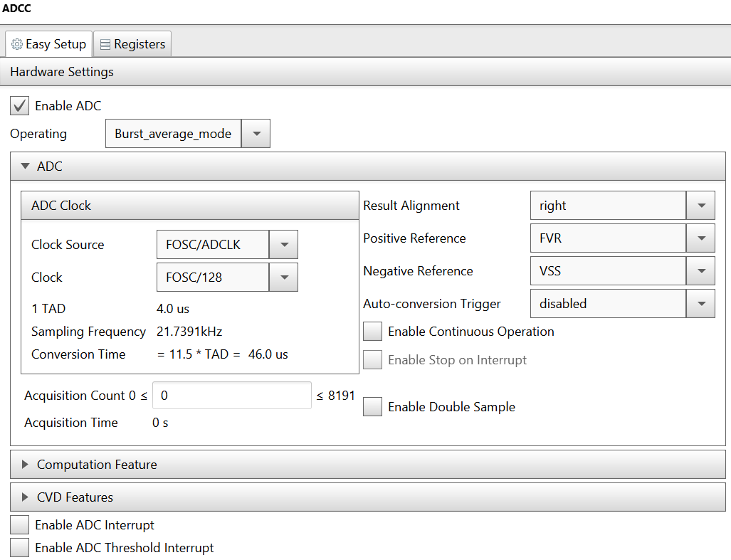Open the Operating mode dropdown arrow

point(256,134)
